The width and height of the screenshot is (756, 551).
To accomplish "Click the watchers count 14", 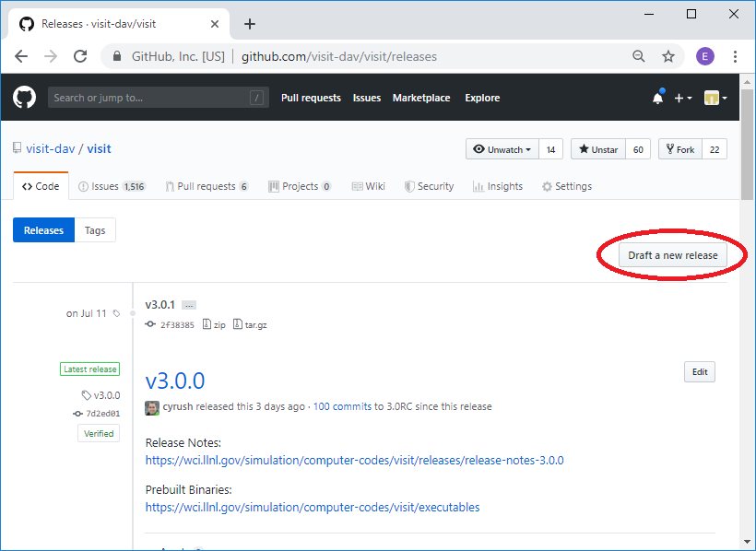I will 550,149.
